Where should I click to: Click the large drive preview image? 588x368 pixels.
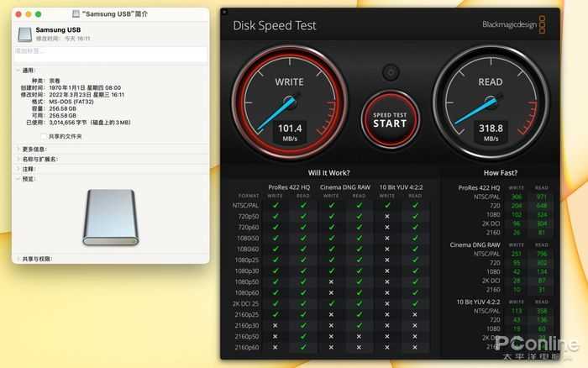click(x=111, y=218)
